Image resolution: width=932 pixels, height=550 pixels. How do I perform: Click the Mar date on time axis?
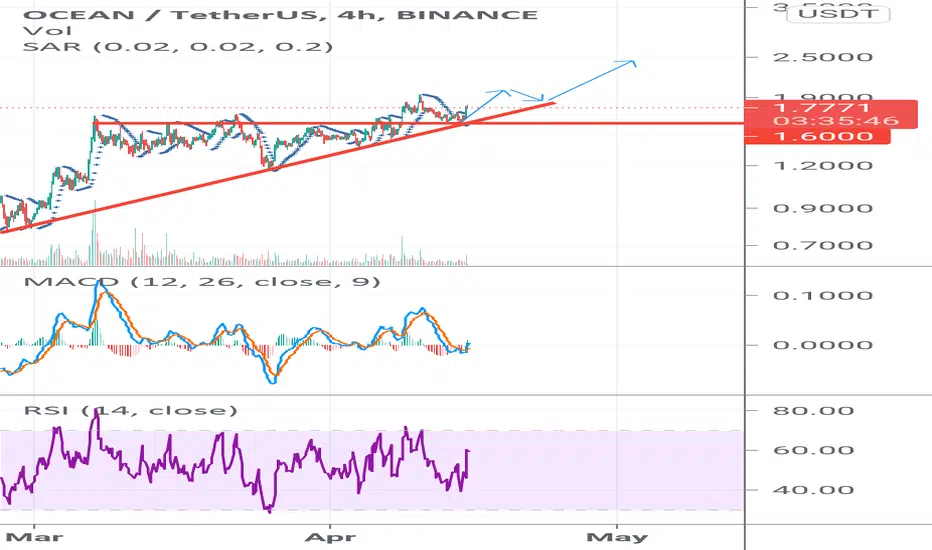pyautogui.click(x=34, y=538)
